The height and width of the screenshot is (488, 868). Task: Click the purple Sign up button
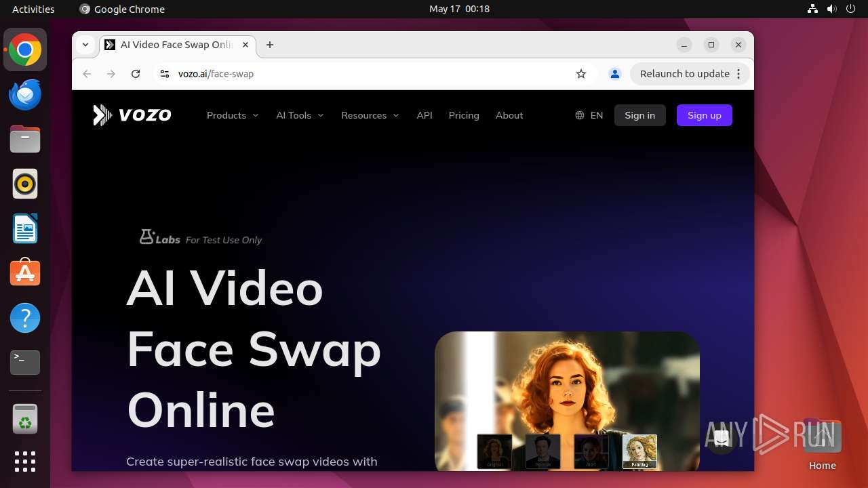pyautogui.click(x=705, y=115)
